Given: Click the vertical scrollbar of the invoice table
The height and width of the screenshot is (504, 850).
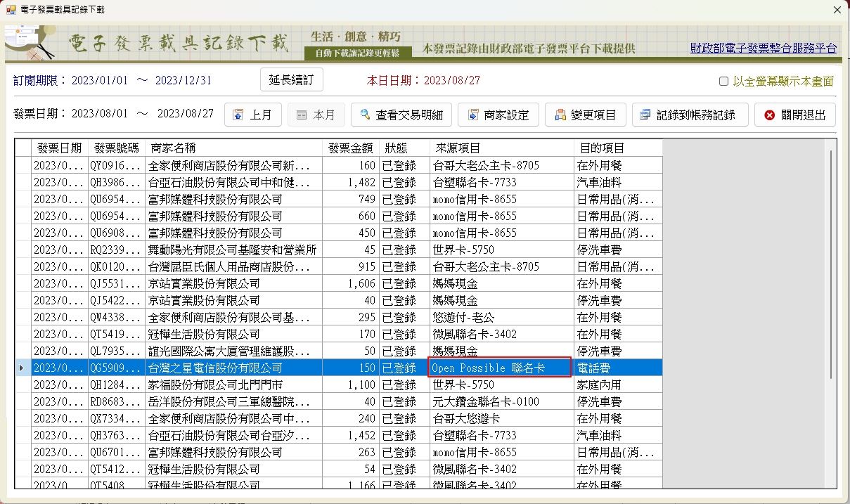Looking at the screenshot, I should 831,264.
